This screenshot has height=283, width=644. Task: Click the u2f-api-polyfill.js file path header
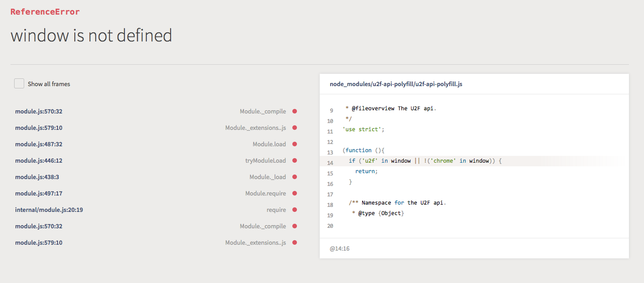pyautogui.click(x=396, y=84)
